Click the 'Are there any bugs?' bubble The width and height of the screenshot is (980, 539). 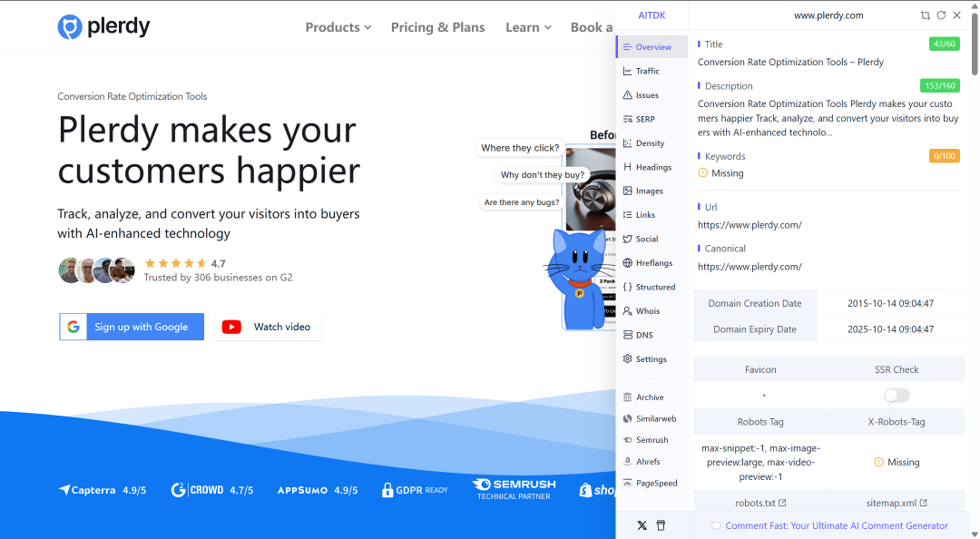click(521, 202)
